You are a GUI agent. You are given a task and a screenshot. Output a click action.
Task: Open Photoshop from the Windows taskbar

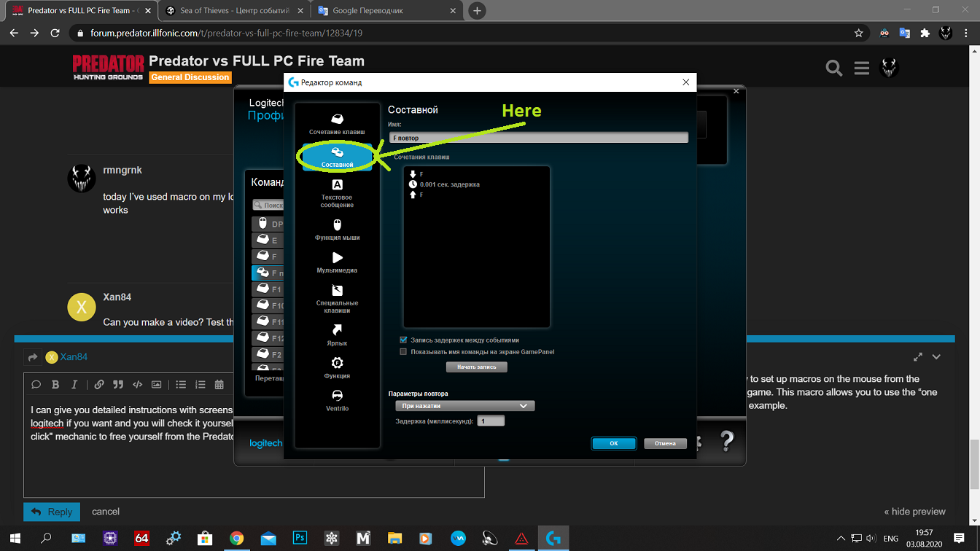[x=300, y=539]
